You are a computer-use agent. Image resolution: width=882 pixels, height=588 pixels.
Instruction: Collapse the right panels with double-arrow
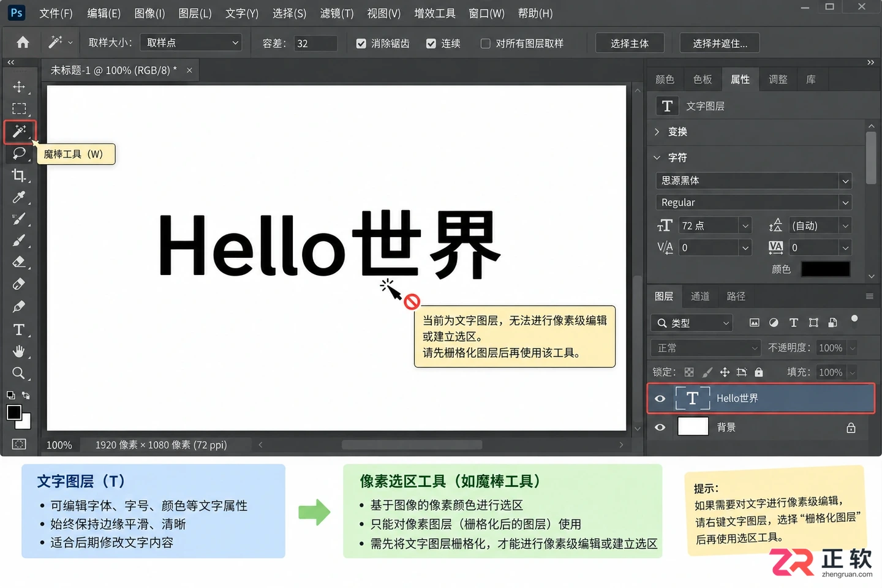(870, 62)
